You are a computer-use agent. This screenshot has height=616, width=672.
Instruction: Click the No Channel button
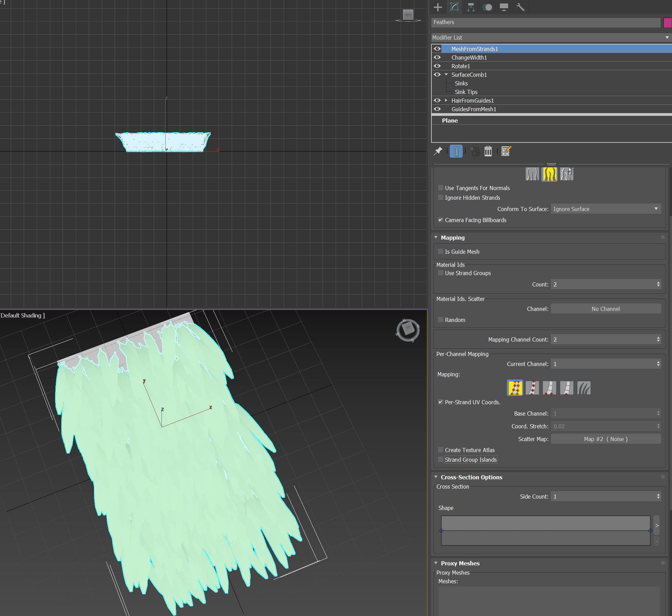point(606,309)
